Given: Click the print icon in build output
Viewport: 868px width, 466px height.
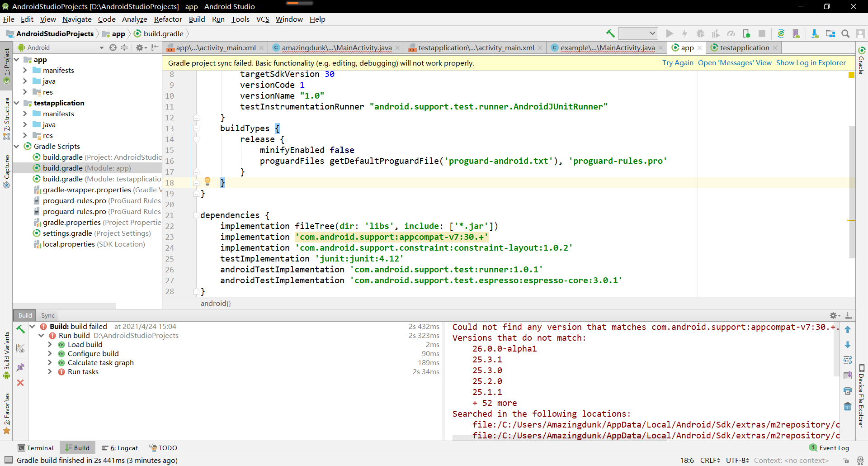Looking at the screenshot, I should pyautogui.click(x=848, y=391).
